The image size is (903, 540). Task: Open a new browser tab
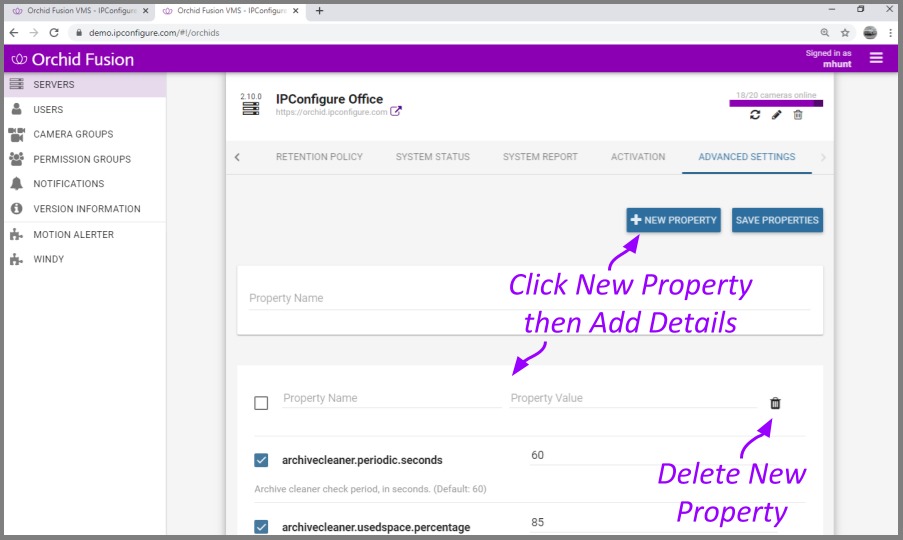pos(320,10)
